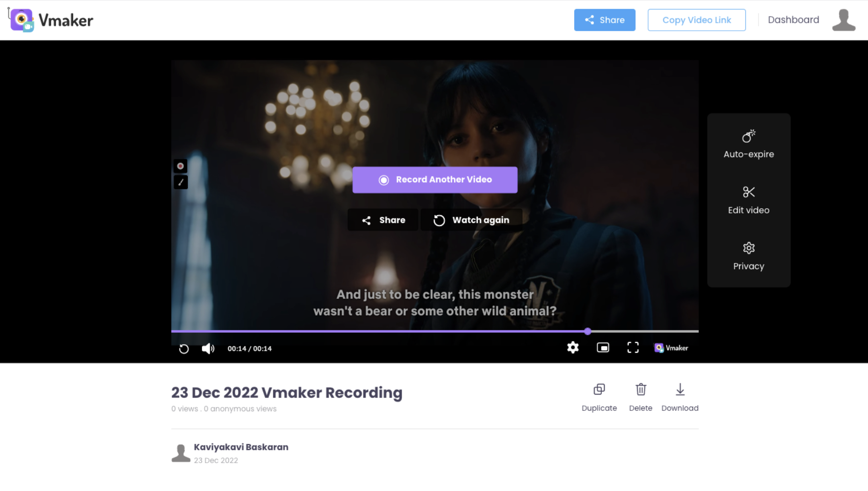Screen dimensions: 868x491
Task: Duplicate the video recording
Action: tap(599, 398)
